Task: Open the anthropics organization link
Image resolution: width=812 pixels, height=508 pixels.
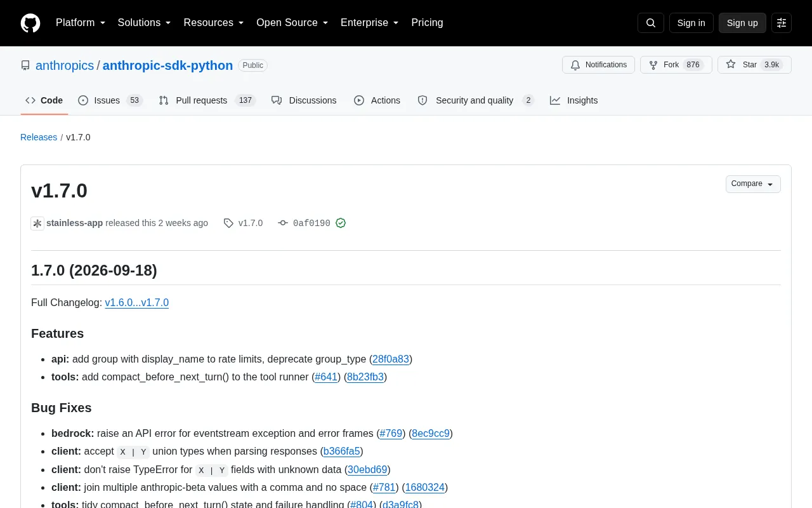Action: tap(65, 65)
